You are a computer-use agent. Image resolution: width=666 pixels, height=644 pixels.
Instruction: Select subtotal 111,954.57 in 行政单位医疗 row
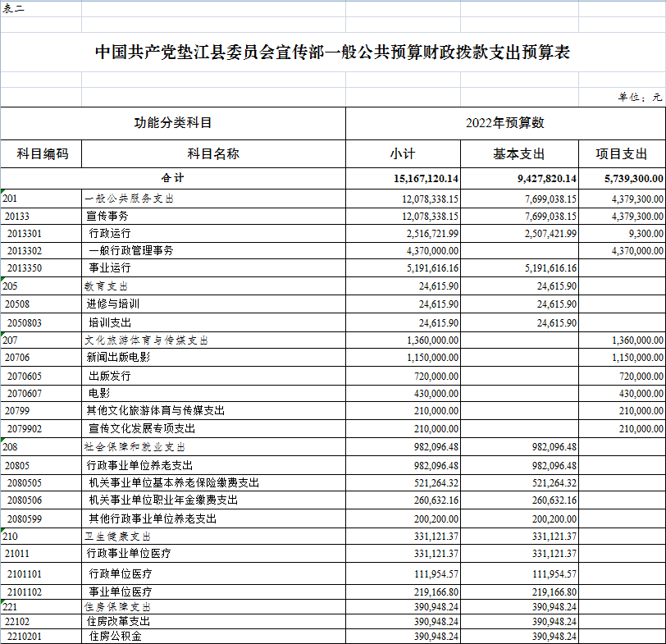click(x=403, y=573)
